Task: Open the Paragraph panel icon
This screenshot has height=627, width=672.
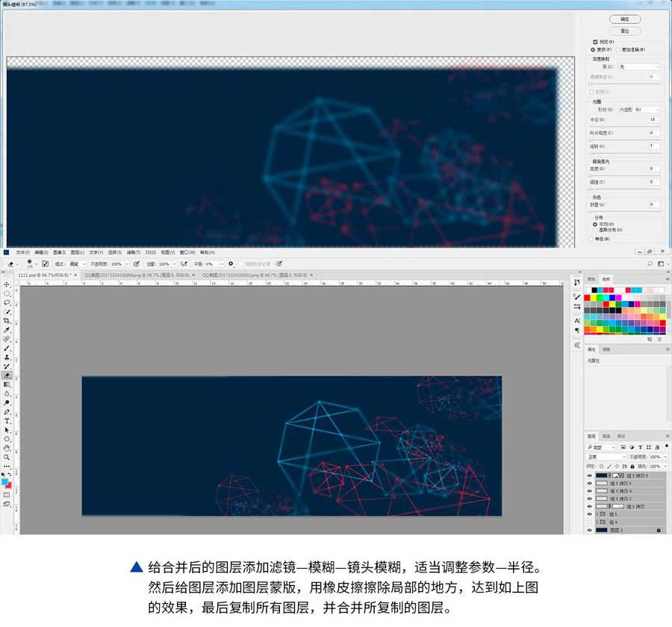Action: (577, 330)
